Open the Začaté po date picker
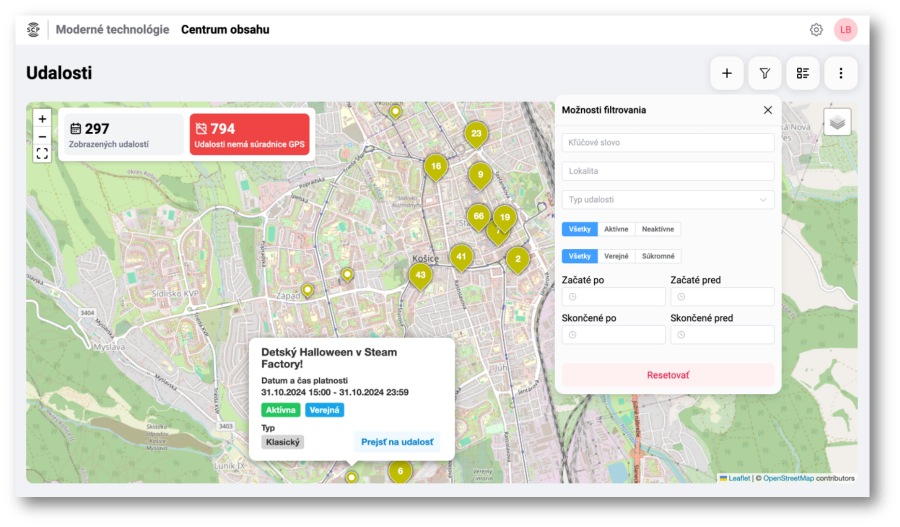 (614, 297)
